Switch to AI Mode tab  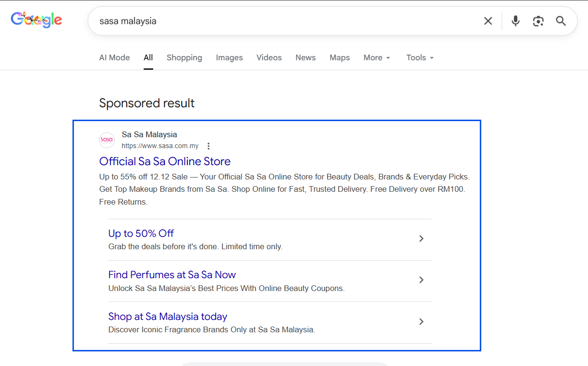coord(114,57)
